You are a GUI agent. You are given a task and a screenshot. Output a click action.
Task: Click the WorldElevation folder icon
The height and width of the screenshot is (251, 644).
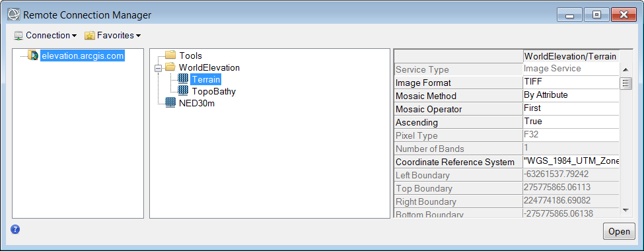coord(170,67)
